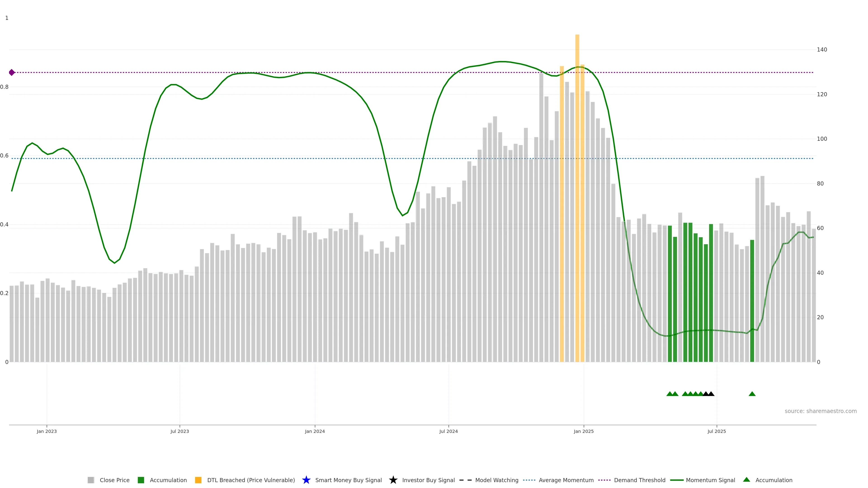The height and width of the screenshot is (488, 868).
Task: Click the Model Watching dashed line icon
Action: [x=465, y=480]
